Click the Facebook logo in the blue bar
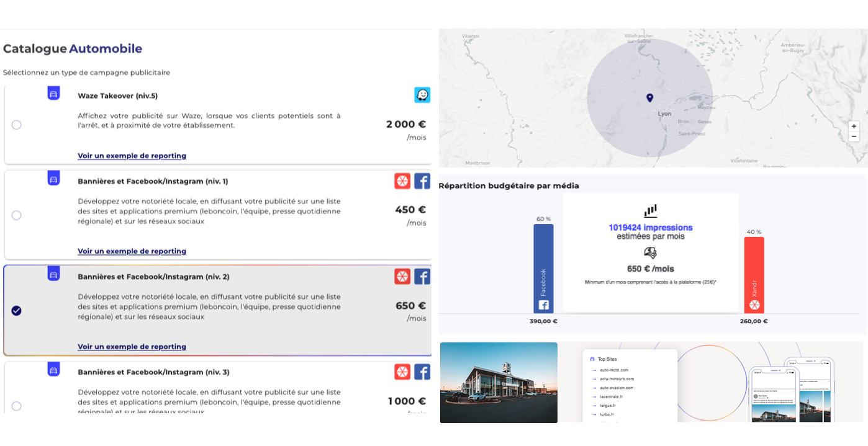 [x=543, y=305]
